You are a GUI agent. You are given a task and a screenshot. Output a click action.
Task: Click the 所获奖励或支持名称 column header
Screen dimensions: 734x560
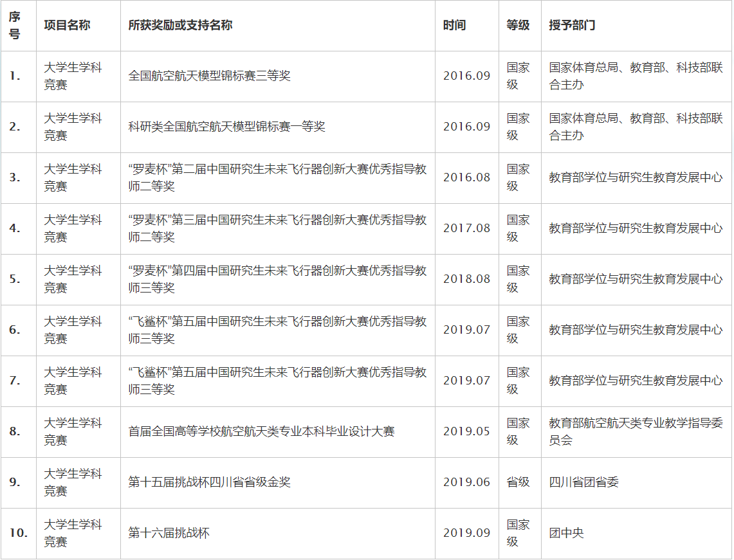pos(278,26)
